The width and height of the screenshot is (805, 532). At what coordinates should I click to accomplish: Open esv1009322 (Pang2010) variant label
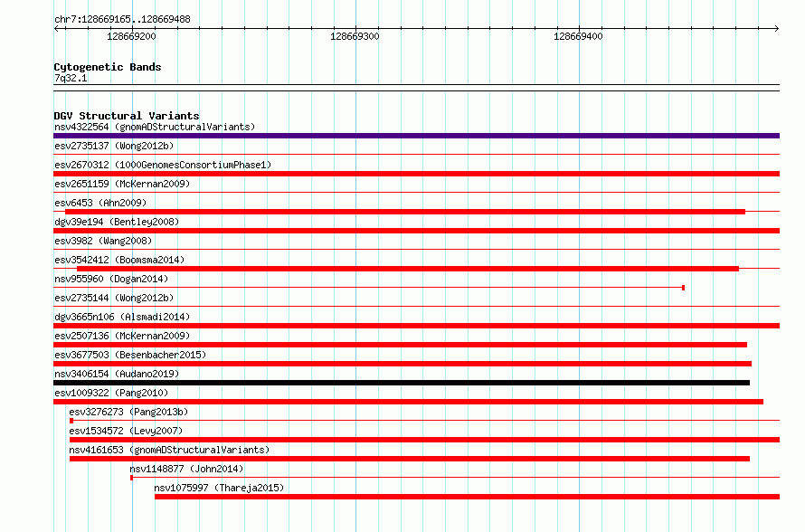click(x=111, y=393)
